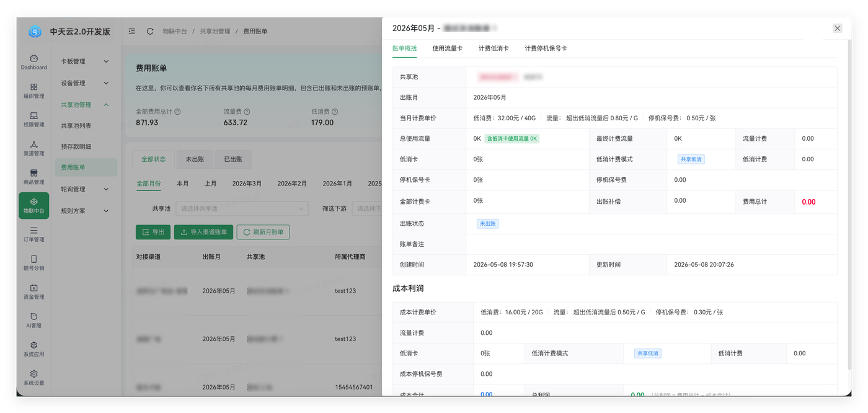Click the 871.93 total cost value
This screenshot has width=868, height=413.
pos(147,123)
